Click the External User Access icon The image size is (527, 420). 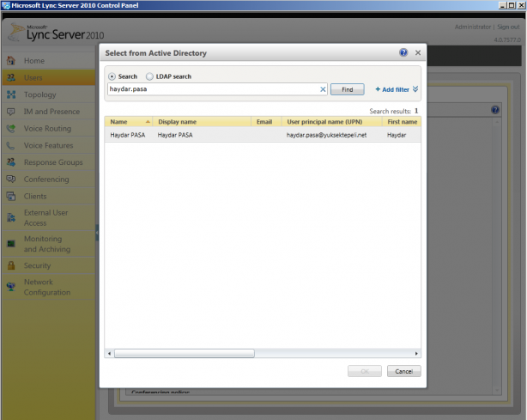11,218
